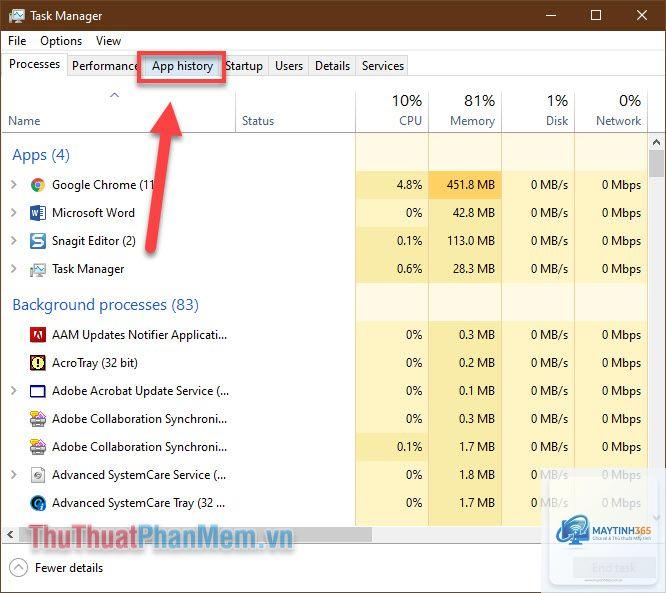Click the horizontal scrollbar thumb

195,534
